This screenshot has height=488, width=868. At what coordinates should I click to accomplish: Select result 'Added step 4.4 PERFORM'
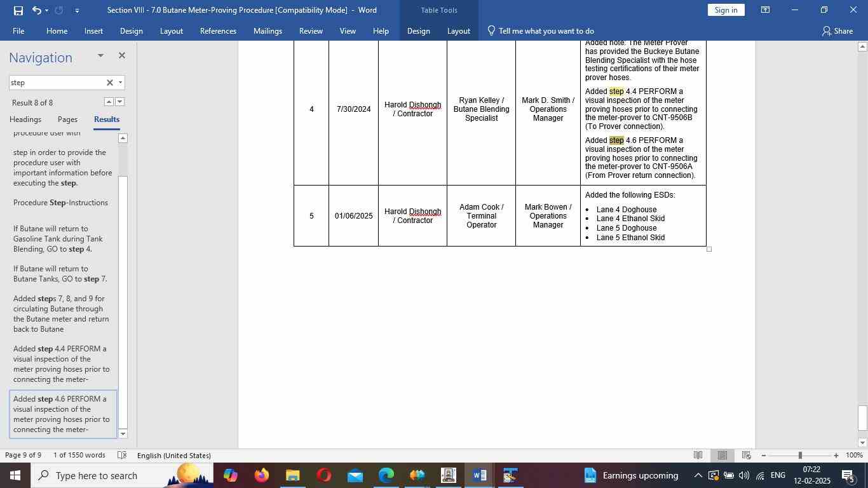[x=62, y=364]
